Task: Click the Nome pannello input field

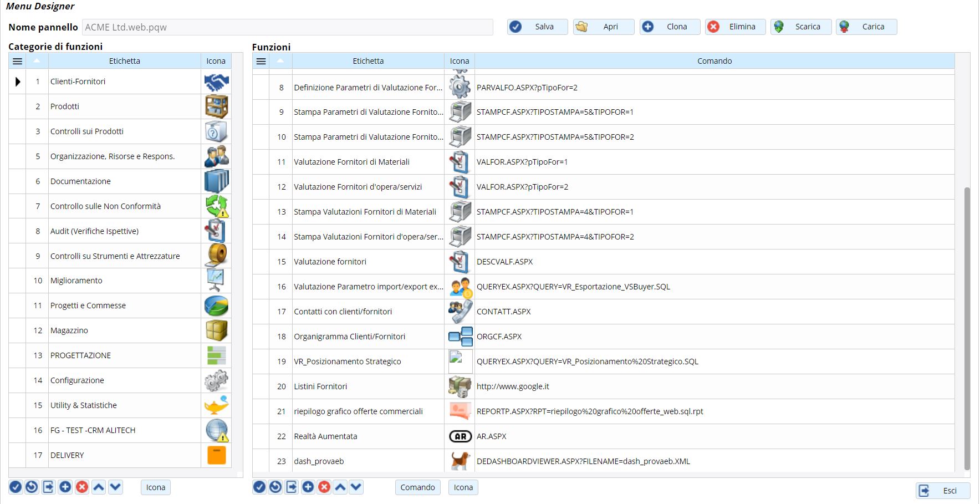Action: [x=287, y=27]
